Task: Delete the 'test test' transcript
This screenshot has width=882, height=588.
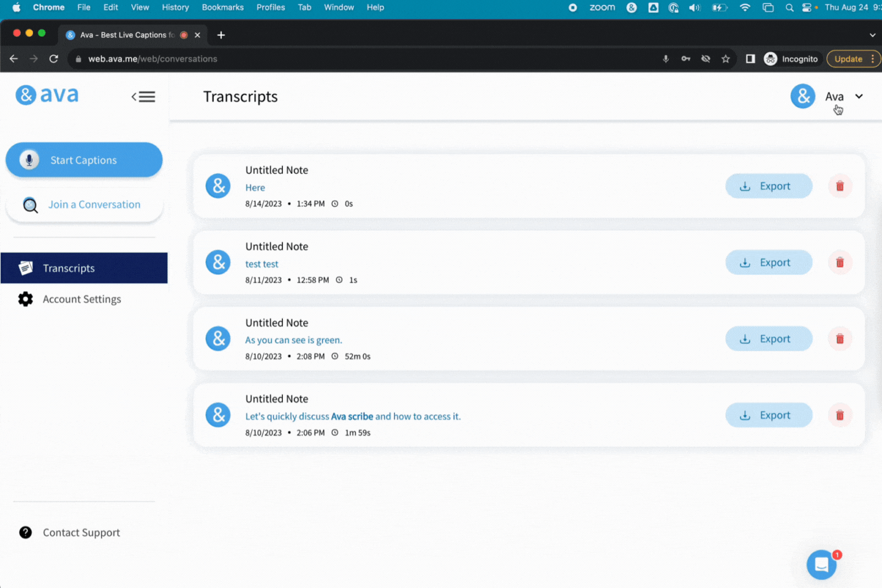Action: pos(840,263)
